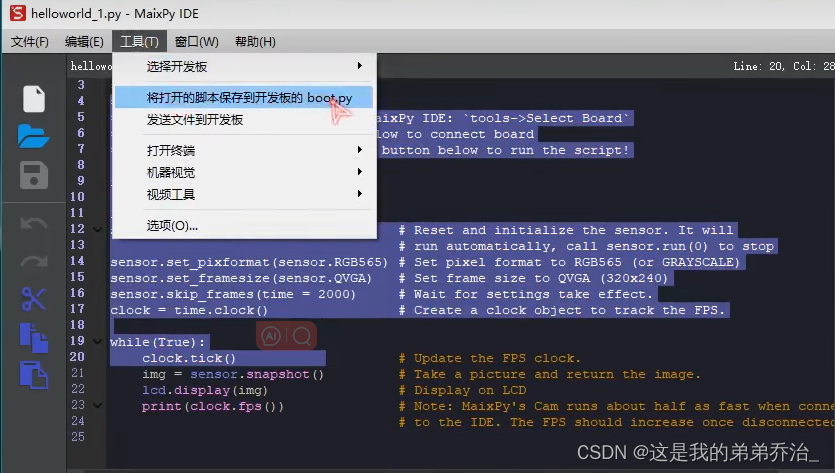
Task: Save the script with floppy disk icon
Action: click(x=34, y=175)
